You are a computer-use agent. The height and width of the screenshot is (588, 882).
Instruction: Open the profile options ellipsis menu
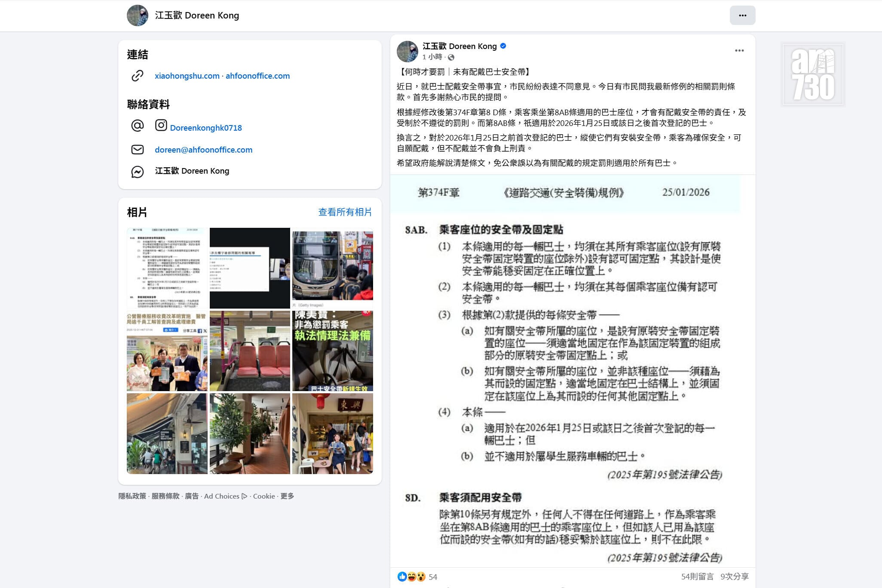(x=742, y=15)
